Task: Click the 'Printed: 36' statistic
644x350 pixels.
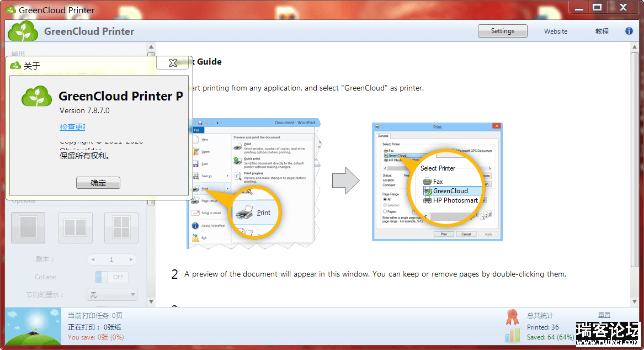Action: click(542, 327)
